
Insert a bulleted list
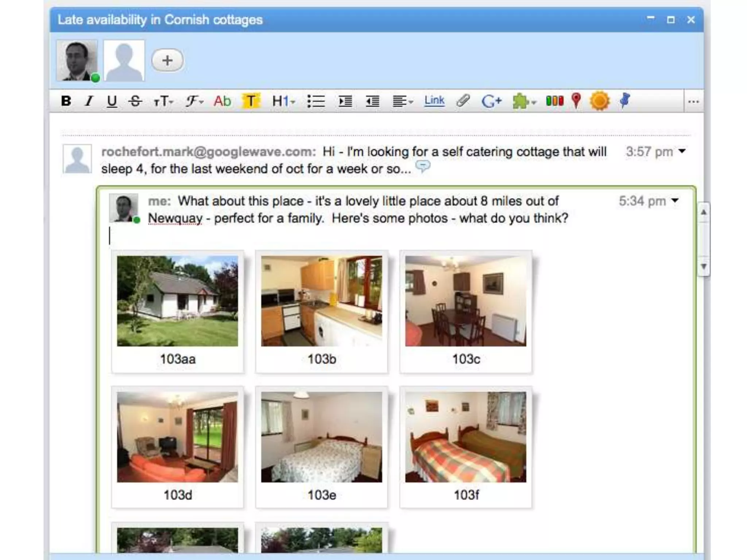pyautogui.click(x=316, y=101)
